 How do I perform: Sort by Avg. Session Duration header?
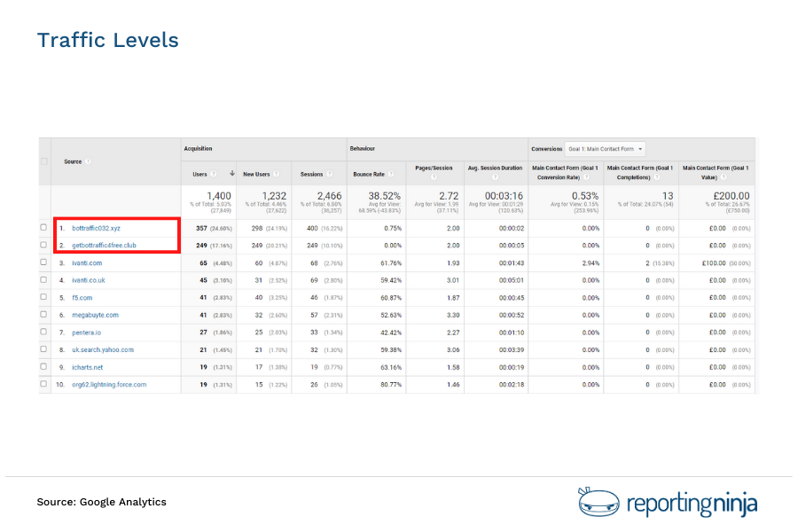[495, 168]
